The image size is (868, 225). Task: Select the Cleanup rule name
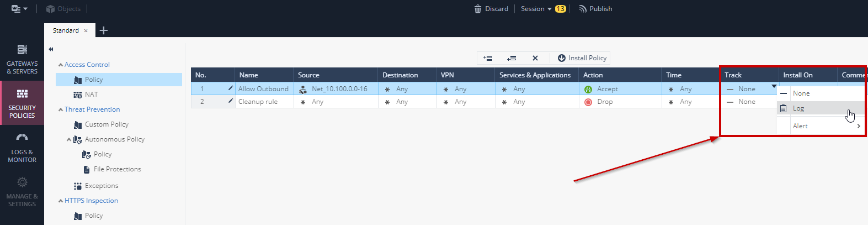pyautogui.click(x=258, y=102)
